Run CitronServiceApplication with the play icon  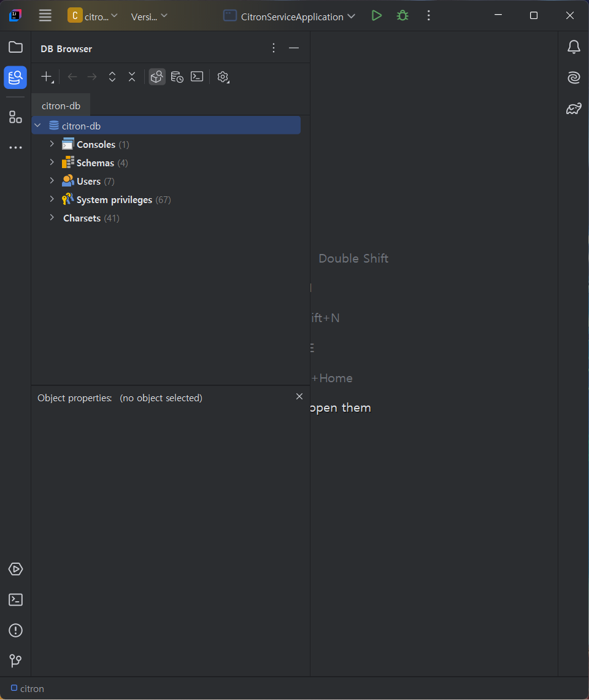click(x=377, y=15)
